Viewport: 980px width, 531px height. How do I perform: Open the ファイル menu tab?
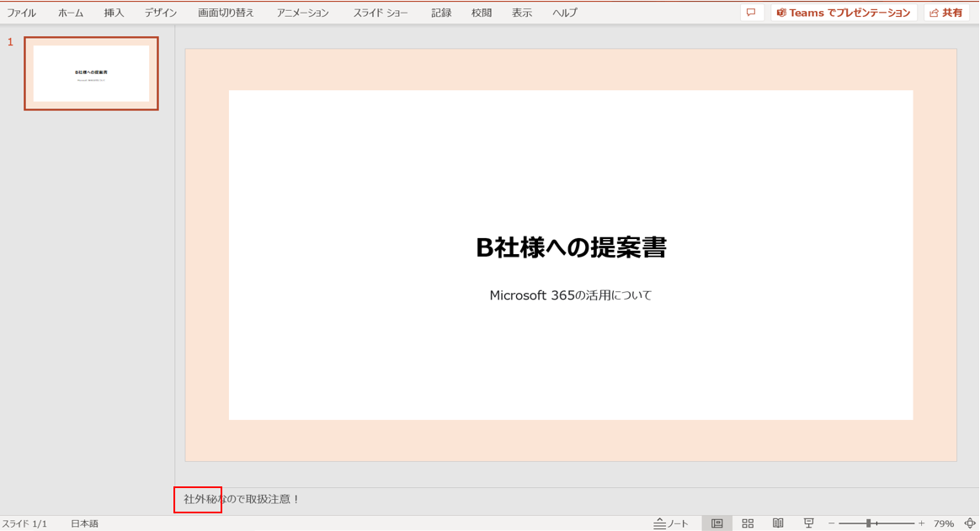coord(21,13)
